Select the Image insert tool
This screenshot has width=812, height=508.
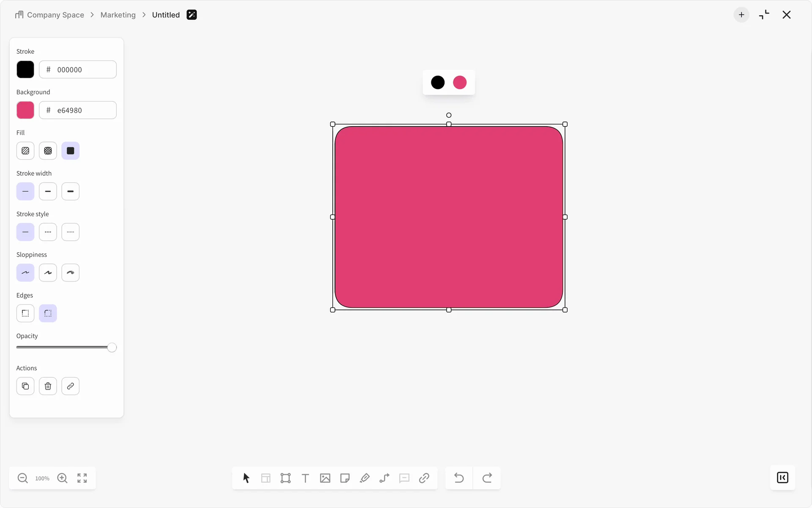(x=325, y=478)
